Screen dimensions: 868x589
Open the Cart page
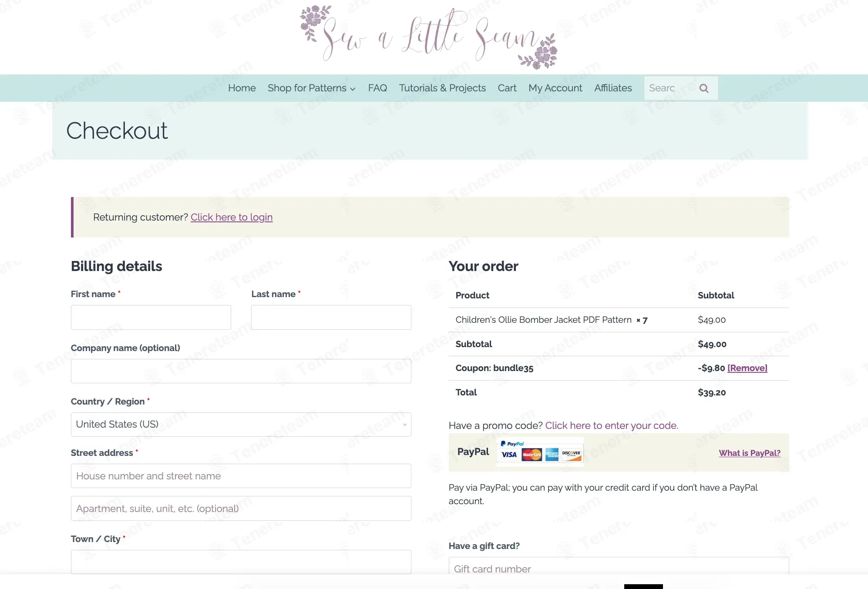point(507,88)
